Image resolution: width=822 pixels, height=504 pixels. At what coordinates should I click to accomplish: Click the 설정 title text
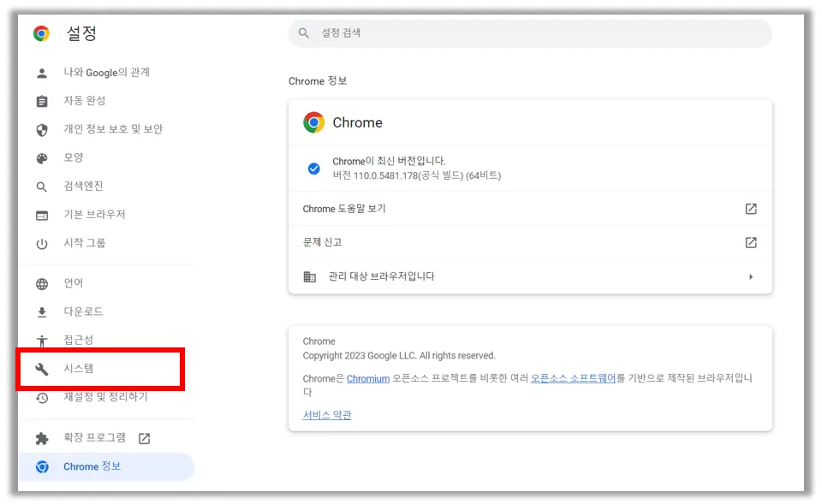[x=81, y=33]
